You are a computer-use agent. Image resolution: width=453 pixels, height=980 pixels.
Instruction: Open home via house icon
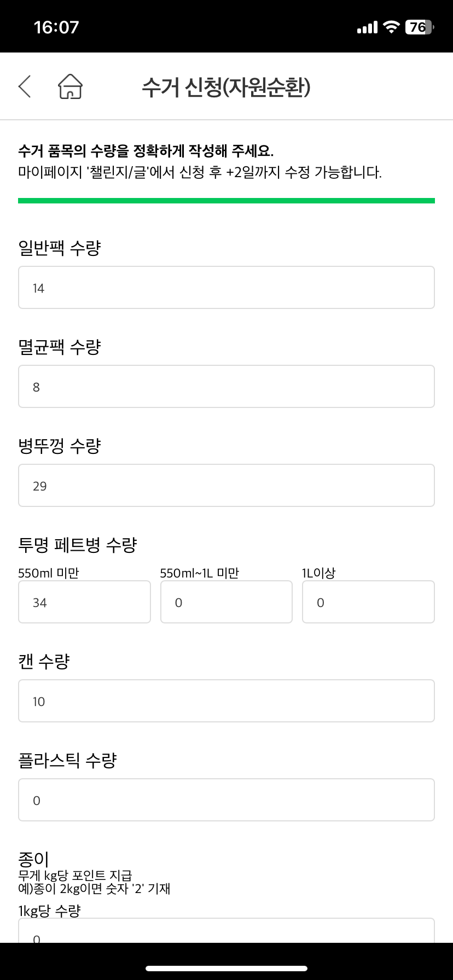[70, 86]
